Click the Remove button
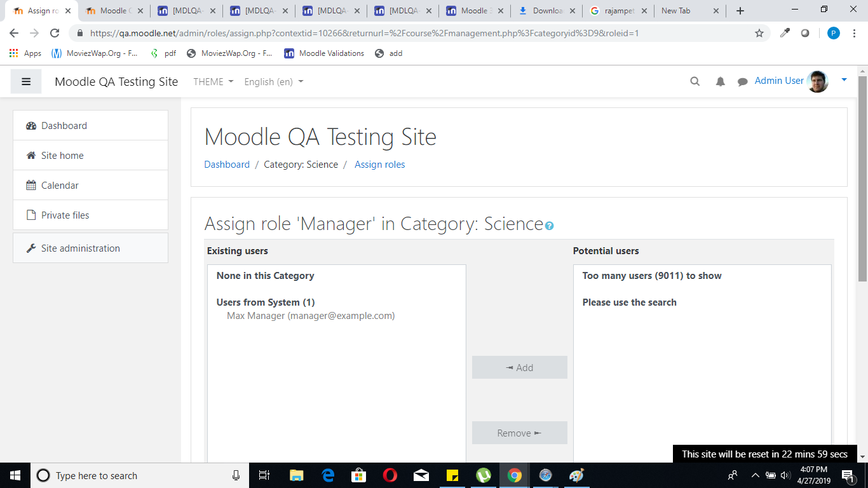 [519, 433]
